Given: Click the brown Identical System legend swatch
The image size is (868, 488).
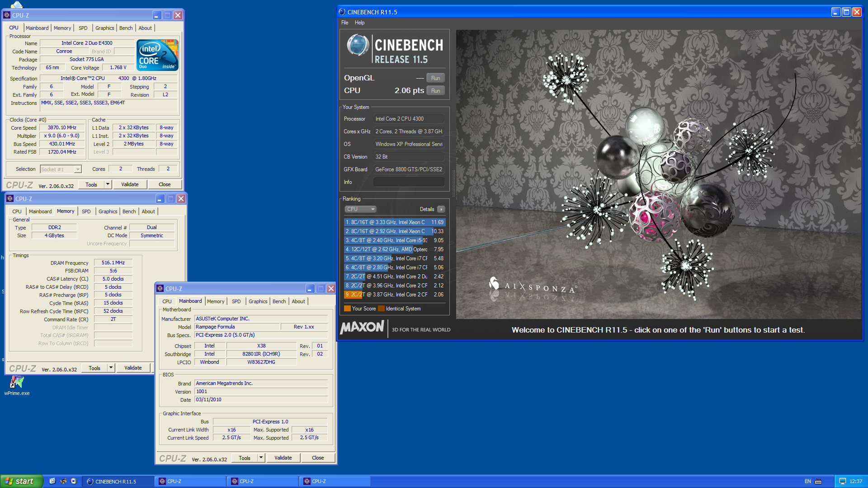Looking at the screenshot, I should pos(381,309).
